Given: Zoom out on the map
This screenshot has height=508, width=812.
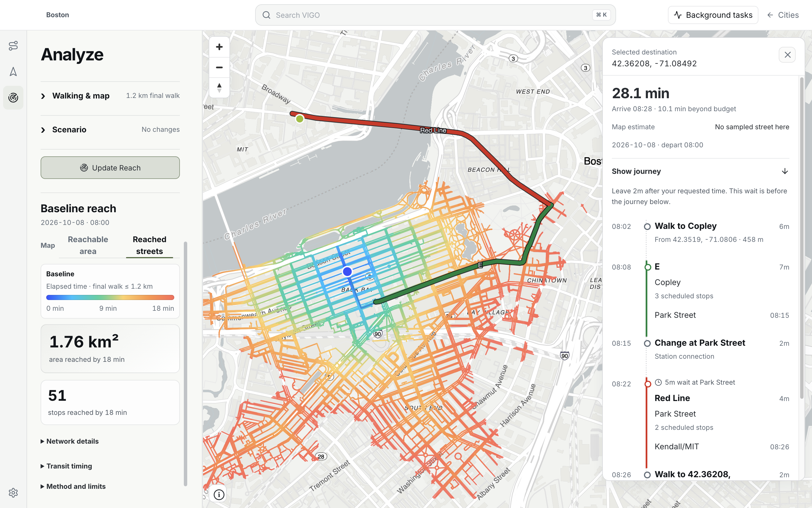Looking at the screenshot, I should point(219,67).
